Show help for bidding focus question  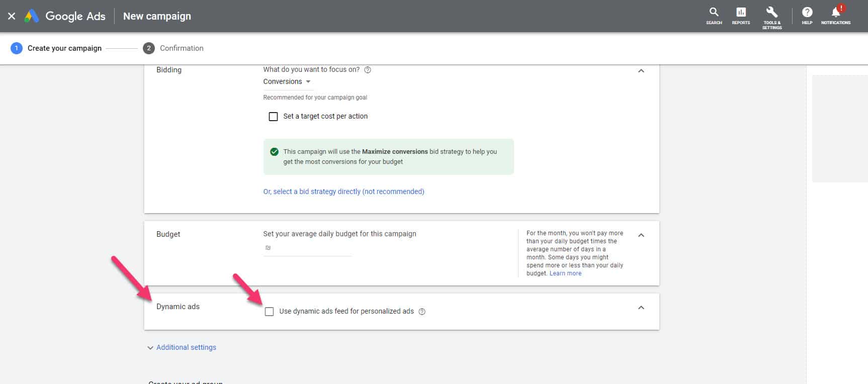click(x=368, y=70)
